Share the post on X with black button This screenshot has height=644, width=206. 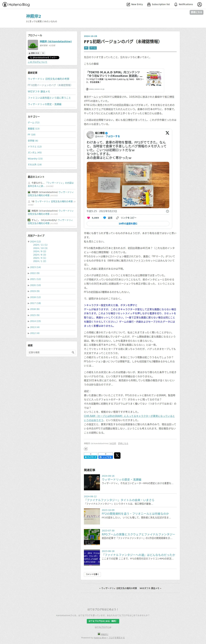pyautogui.click(x=117, y=456)
